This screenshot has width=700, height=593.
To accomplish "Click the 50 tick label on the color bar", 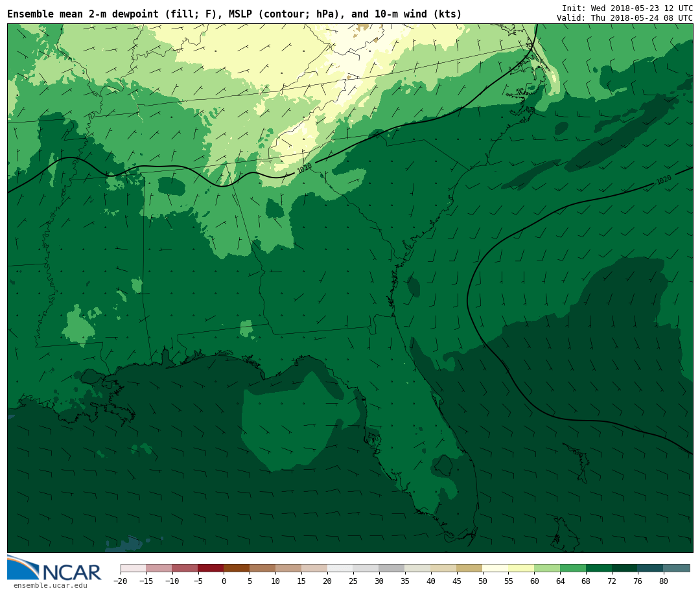I will click(x=483, y=581).
